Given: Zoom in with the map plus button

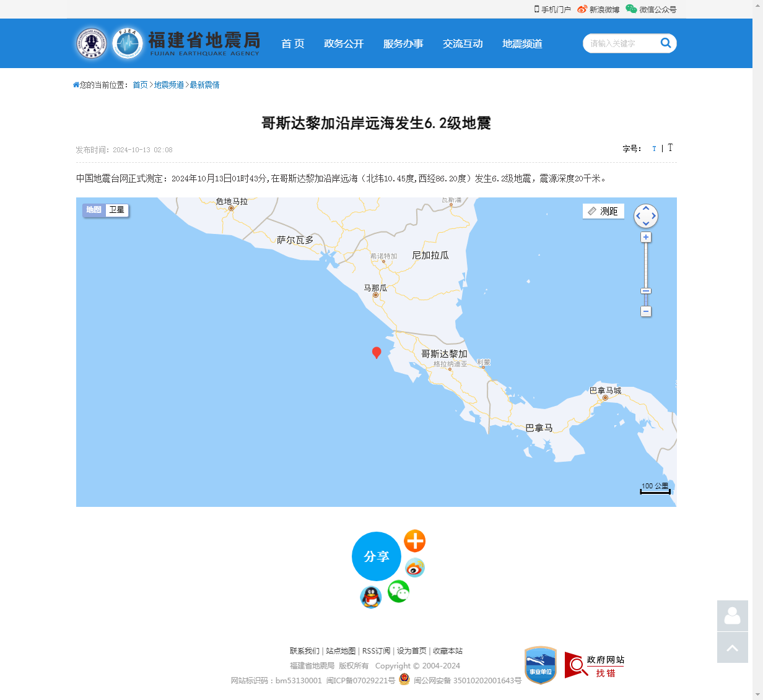Looking at the screenshot, I should point(646,238).
